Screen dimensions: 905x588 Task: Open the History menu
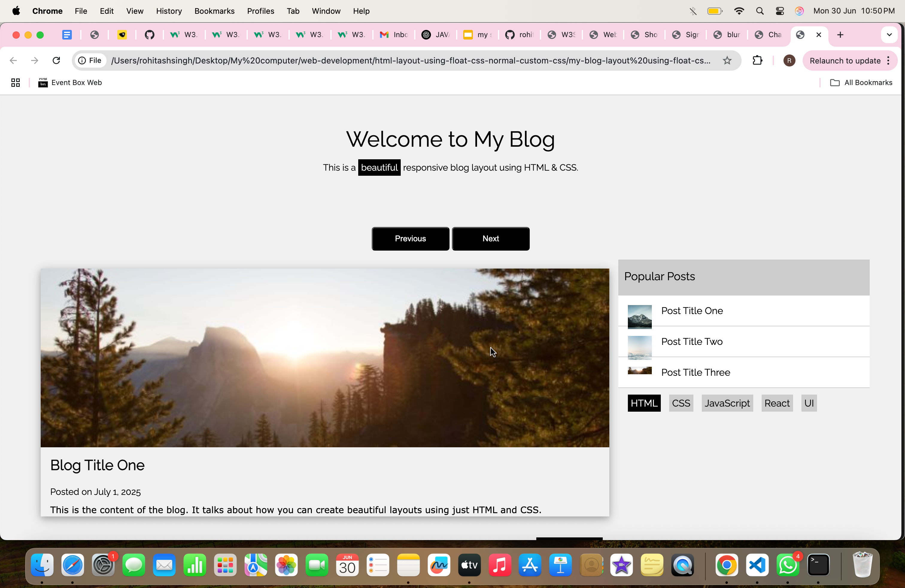tap(169, 11)
